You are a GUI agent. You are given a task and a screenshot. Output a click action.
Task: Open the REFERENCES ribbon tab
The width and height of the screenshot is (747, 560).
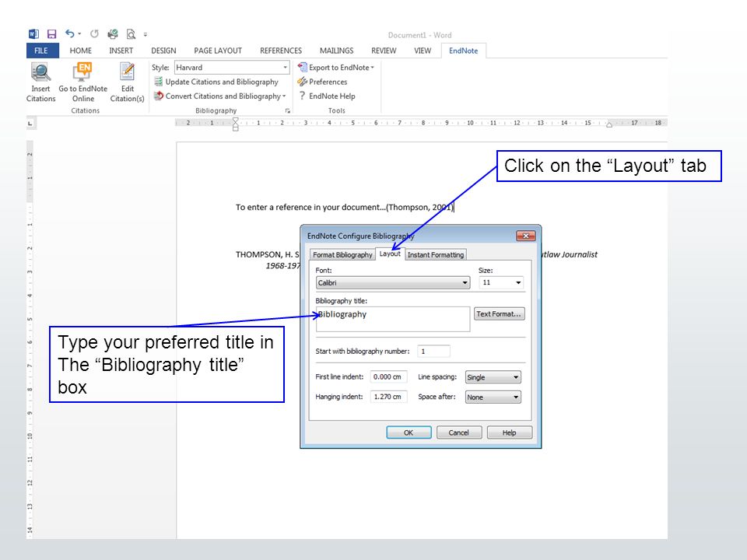pyautogui.click(x=281, y=51)
